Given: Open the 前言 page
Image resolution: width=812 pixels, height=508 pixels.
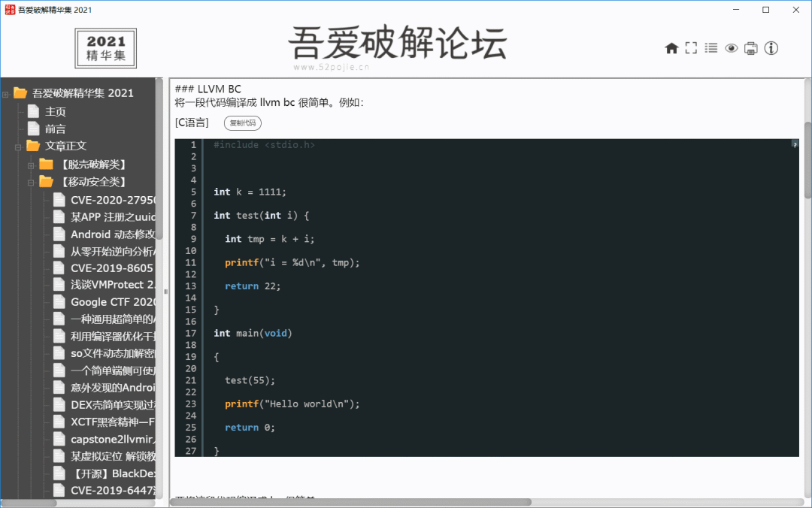Looking at the screenshot, I should [56, 129].
